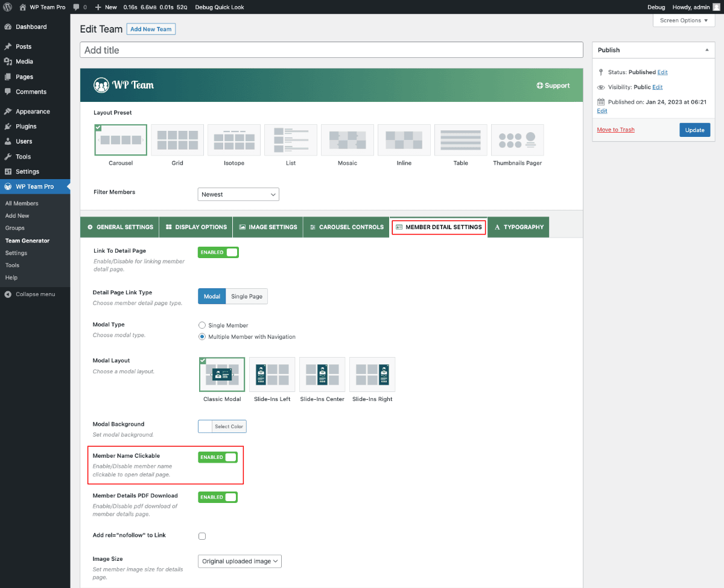Switch to the Carousel Controls tab
Viewport: 724px width, 588px height.
tap(346, 227)
